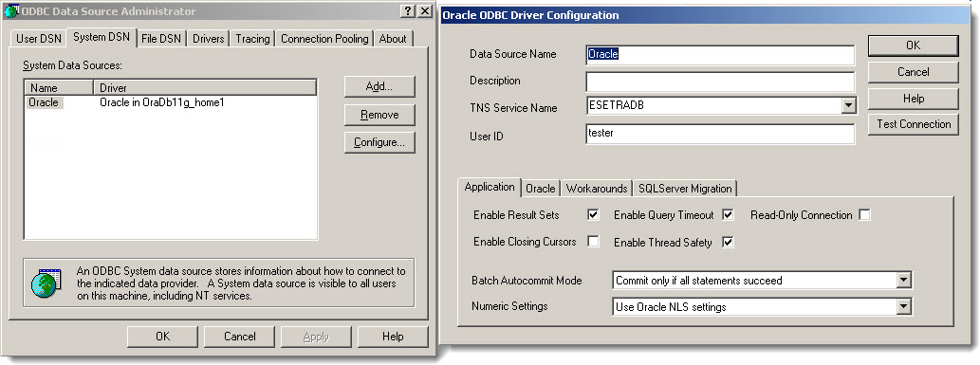This screenshot has width=980, height=365.
Task: Switch to the Connection Pooling tab
Action: pos(324,39)
